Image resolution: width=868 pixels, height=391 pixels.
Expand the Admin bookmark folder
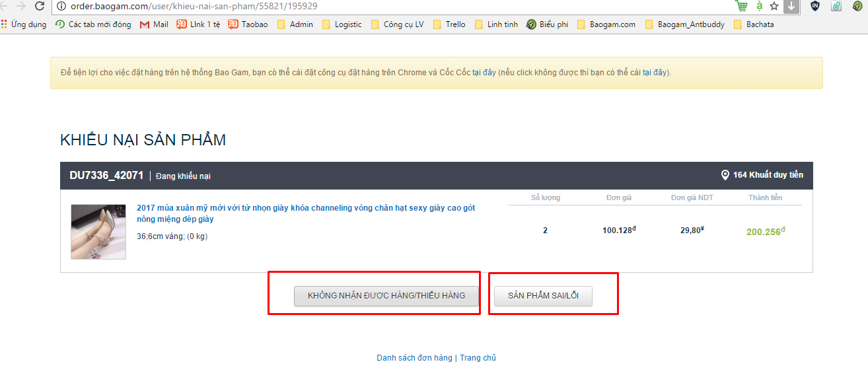coord(295,24)
